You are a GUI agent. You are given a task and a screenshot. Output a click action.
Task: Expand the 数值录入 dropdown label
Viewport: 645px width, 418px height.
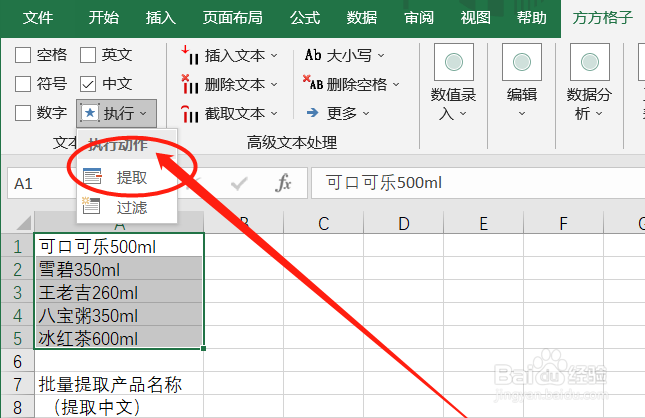pyautogui.click(x=453, y=104)
